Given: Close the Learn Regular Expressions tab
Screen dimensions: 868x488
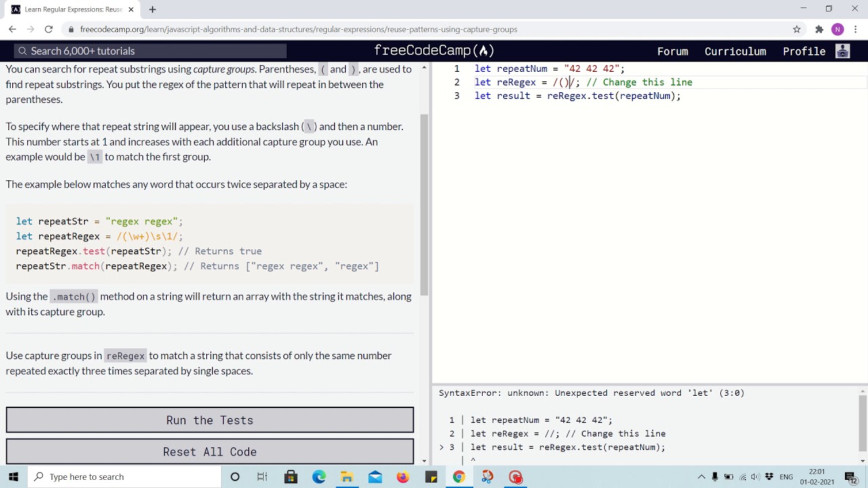Looking at the screenshot, I should [132, 9].
